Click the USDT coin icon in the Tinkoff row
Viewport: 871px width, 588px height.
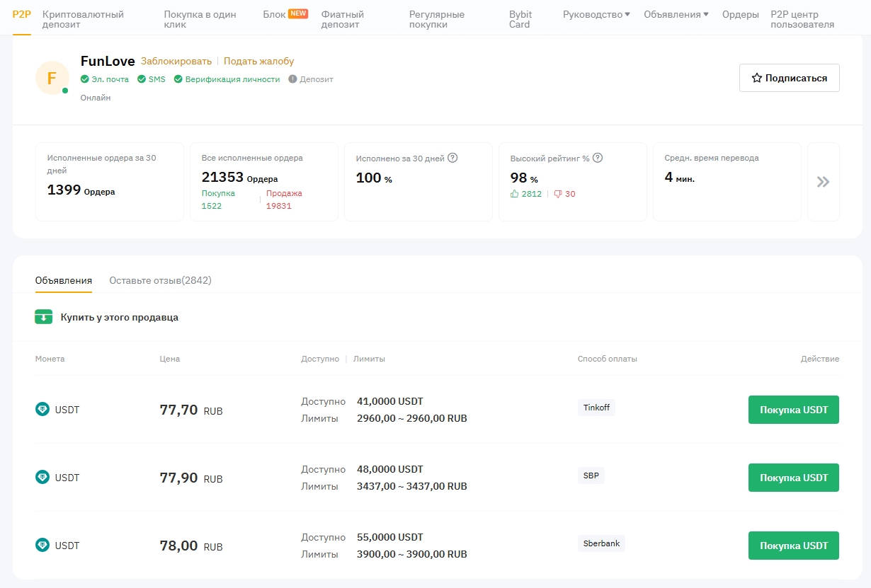point(42,409)
